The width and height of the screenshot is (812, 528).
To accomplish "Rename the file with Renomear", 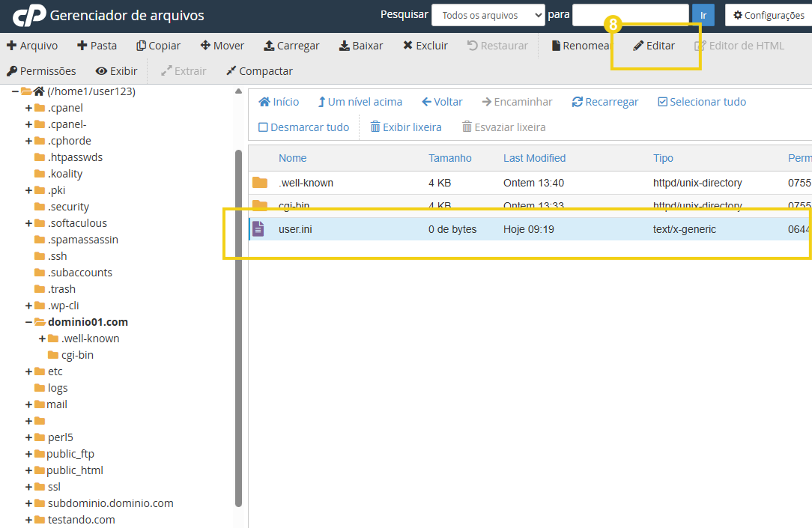I will (581, 46).
